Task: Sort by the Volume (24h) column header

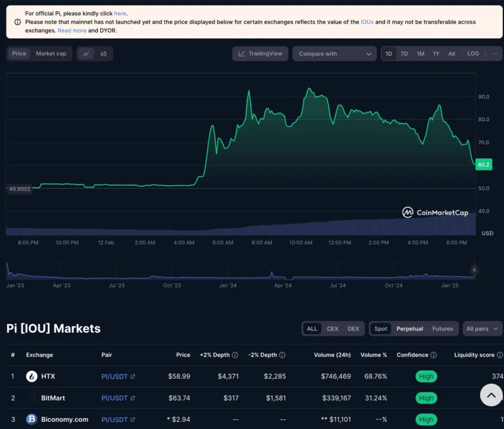Action: tap(332, 355)
